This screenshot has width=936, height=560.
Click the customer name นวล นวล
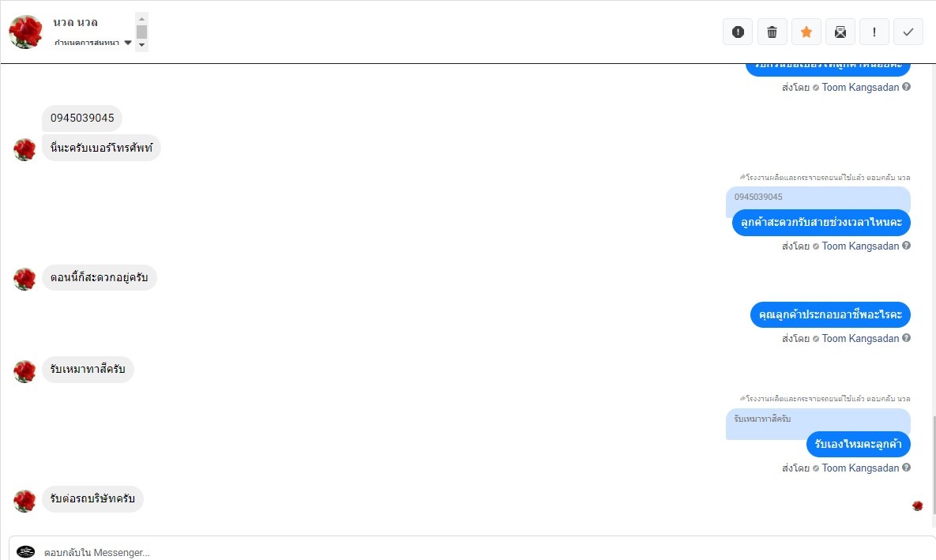[76, 22]
